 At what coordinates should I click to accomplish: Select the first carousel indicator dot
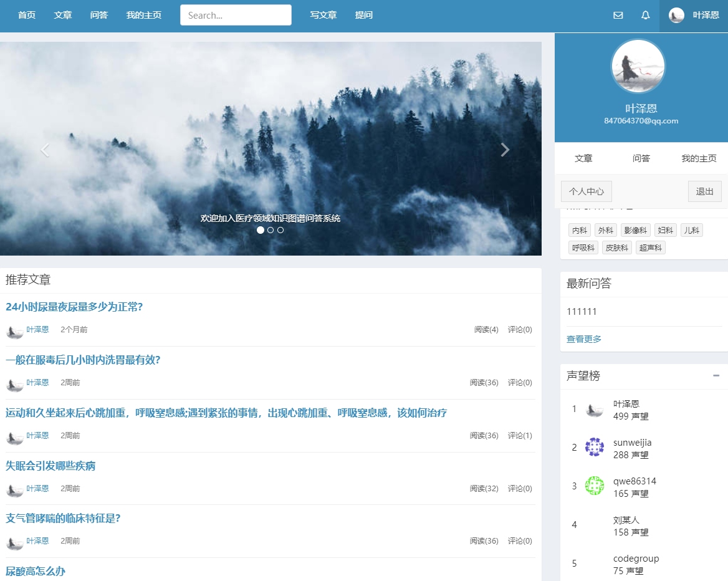click(261, 230)
